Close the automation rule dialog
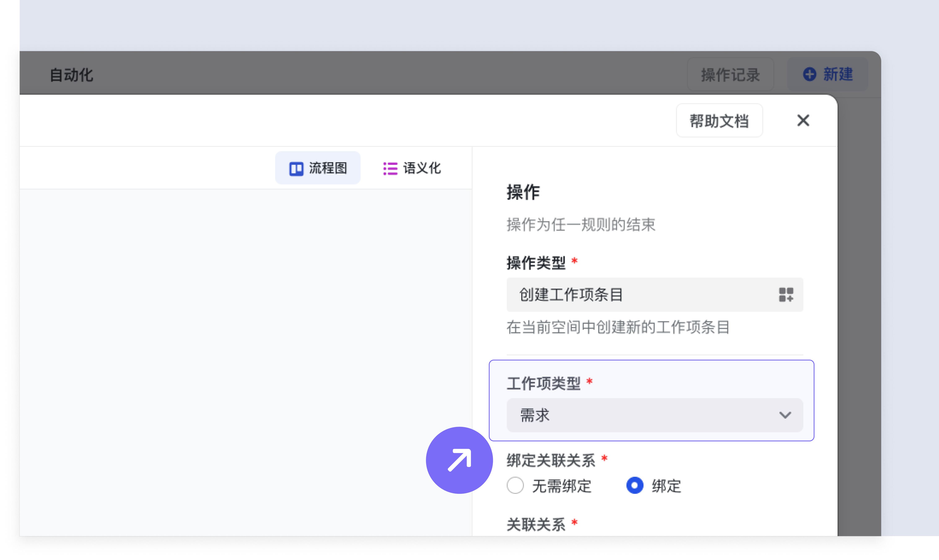This screenshot has height=560, width=939. [x=803, y=121]
